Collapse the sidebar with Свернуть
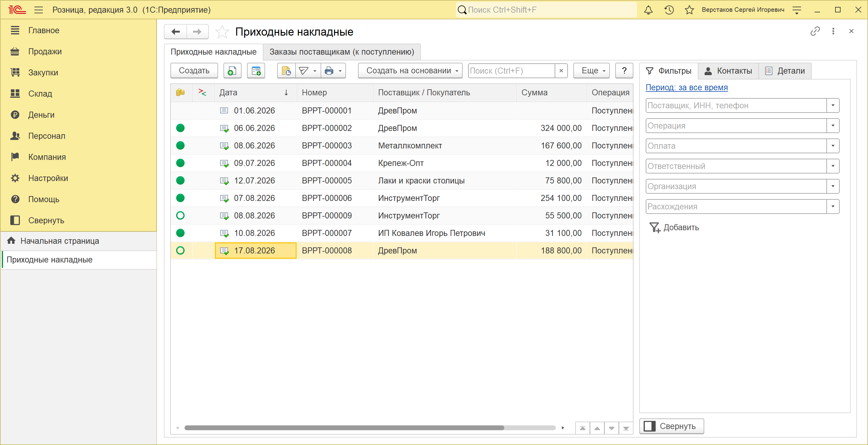The image size is (868, 445). [x=78, y=221]
